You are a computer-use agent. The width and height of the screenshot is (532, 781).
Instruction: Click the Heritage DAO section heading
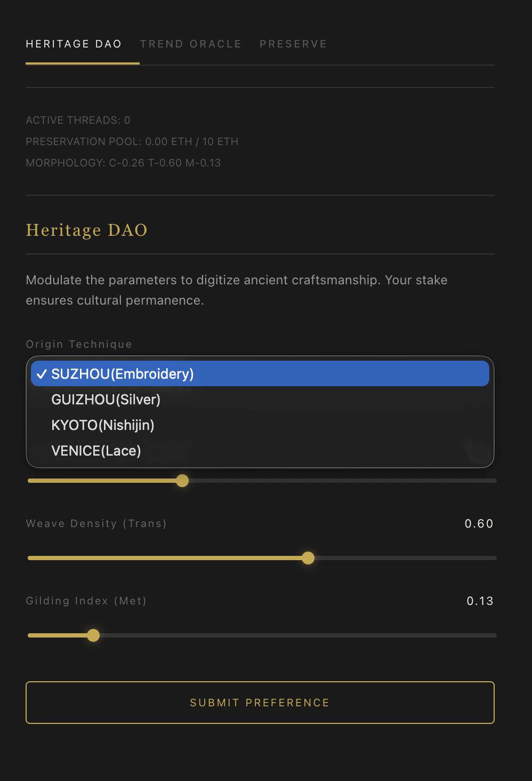tap(86, 230)
